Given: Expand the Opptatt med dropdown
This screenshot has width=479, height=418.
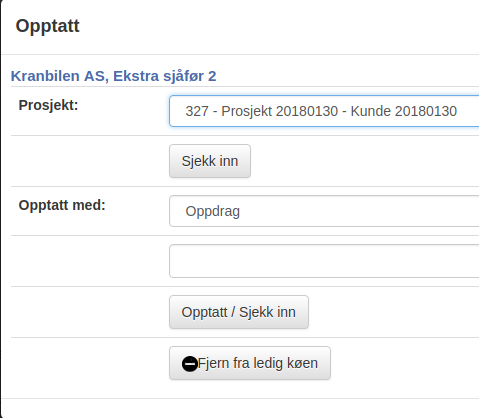Looking at the screenshot, I should click(x=324, y=211).
